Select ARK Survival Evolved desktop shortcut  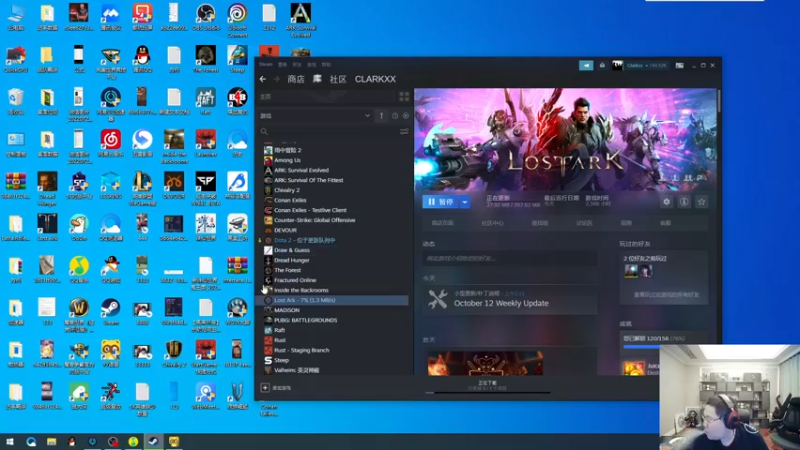tap(301, 20)
